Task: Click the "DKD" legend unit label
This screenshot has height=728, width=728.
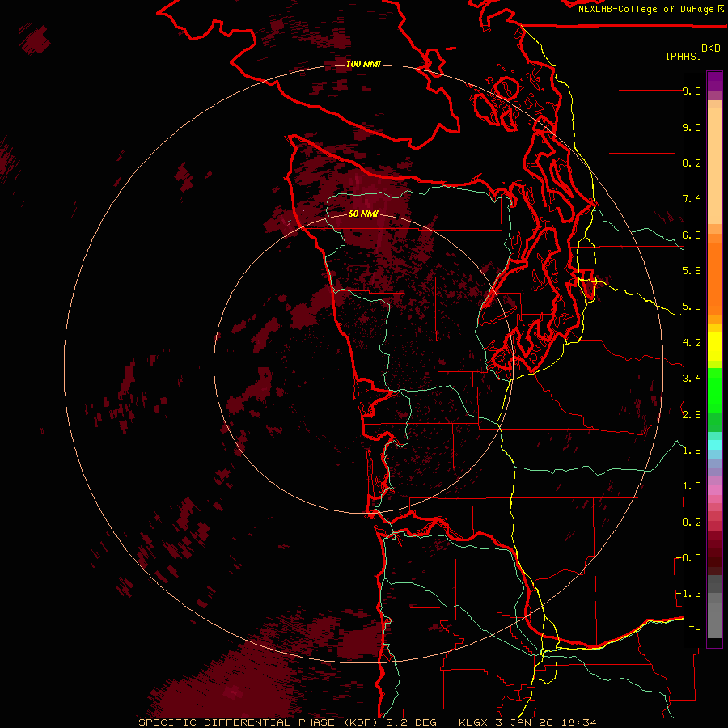Action: coord(711,49)
